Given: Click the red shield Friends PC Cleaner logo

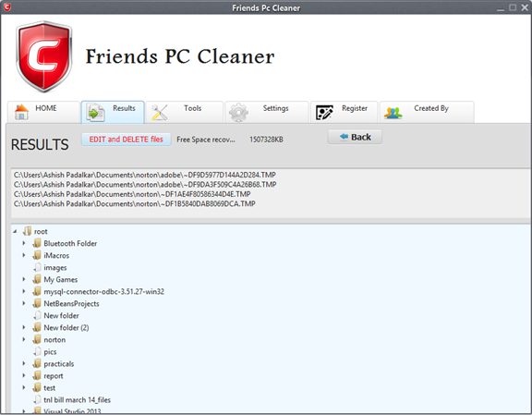Looking at the screenshot, I should click(x=43, y=56).
